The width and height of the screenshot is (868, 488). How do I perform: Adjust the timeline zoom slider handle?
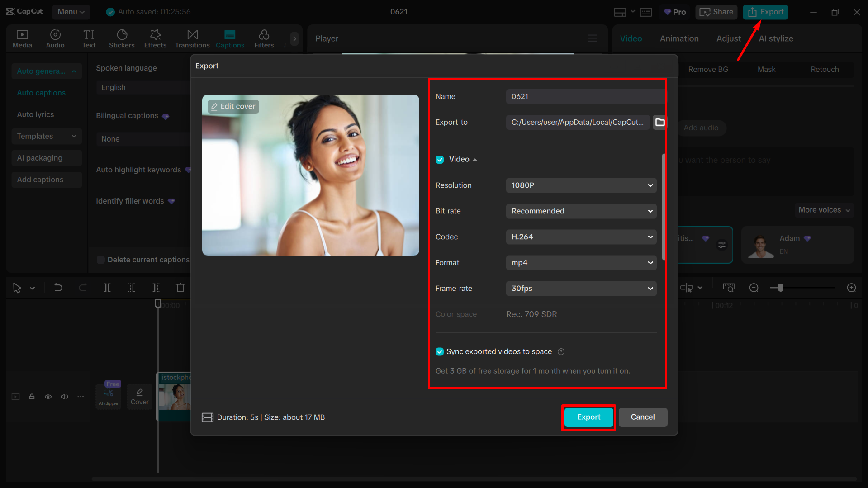tap(780, 288)
